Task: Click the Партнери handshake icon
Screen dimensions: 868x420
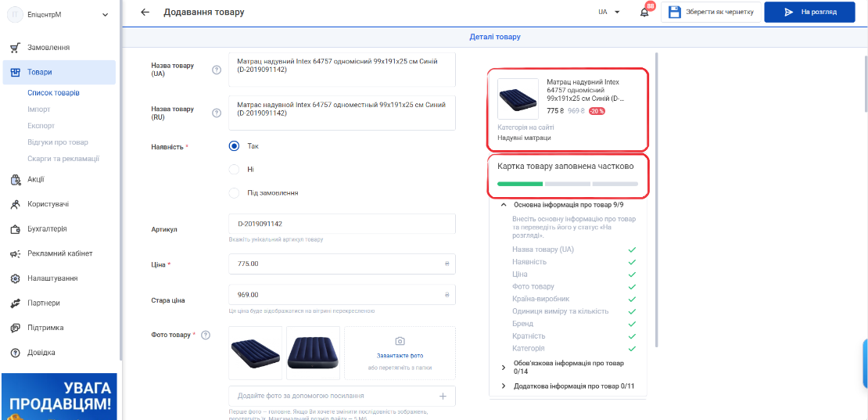Action: (x=16, y=303)
